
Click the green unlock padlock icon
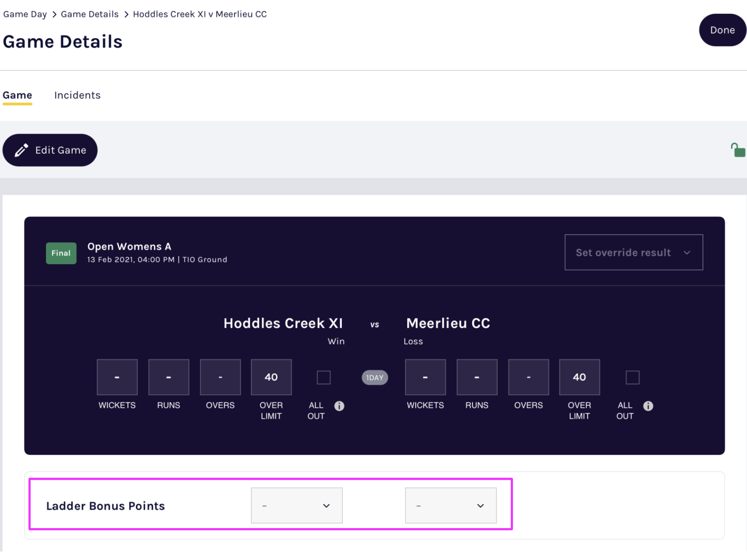tap(737, 150)
